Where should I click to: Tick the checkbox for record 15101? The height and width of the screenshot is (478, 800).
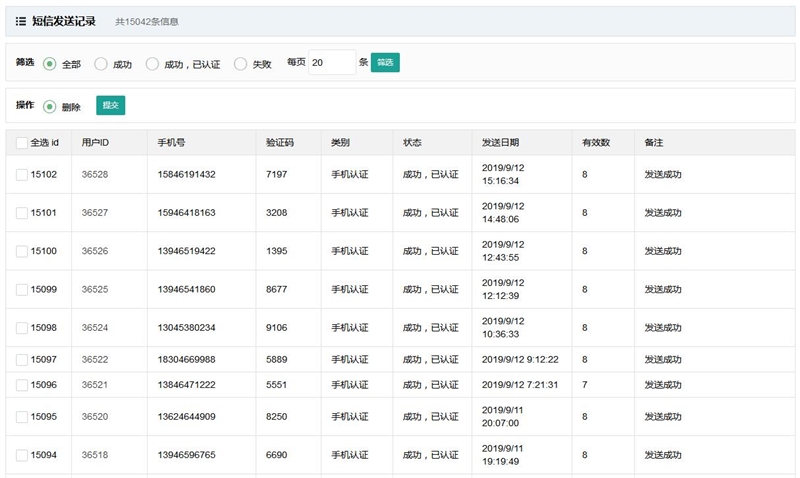(x=22, y=213)
